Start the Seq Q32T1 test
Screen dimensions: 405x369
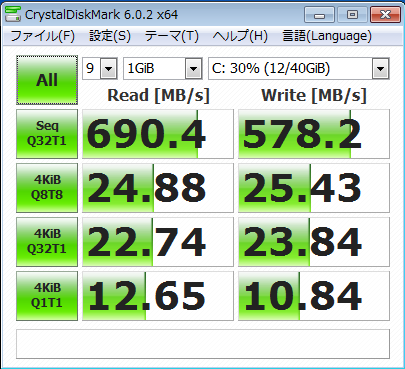click(x=47, y=134)
